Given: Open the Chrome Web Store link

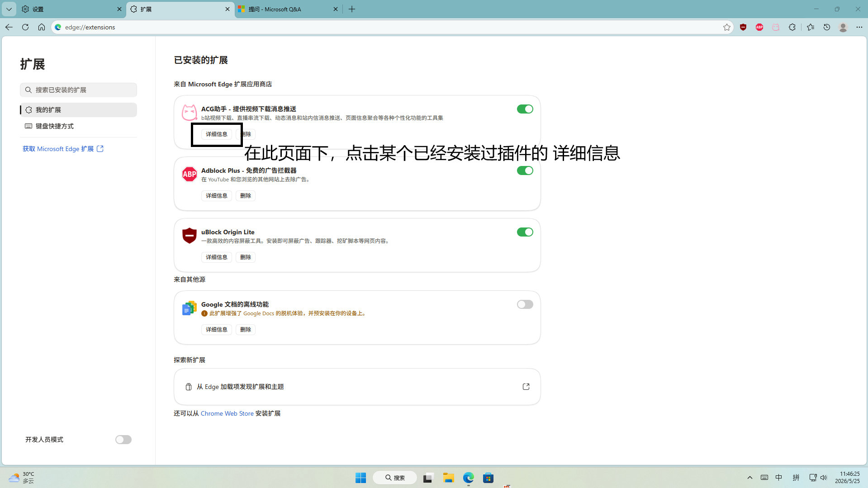Looking at the screenshot, I should [x=227, y=413].
